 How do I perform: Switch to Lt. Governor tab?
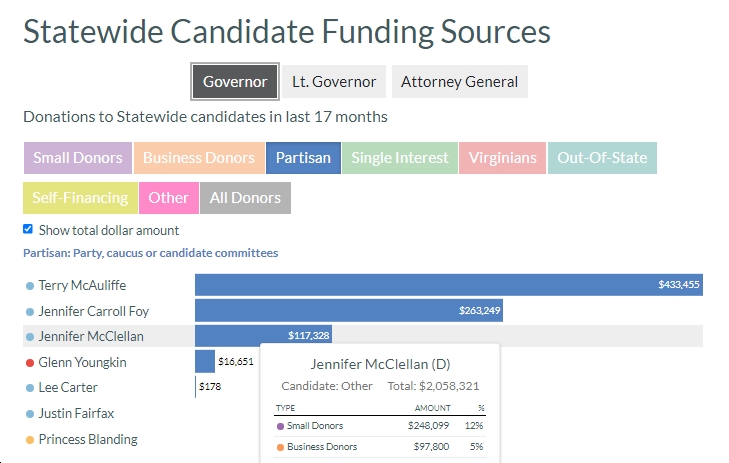point(334,82)
